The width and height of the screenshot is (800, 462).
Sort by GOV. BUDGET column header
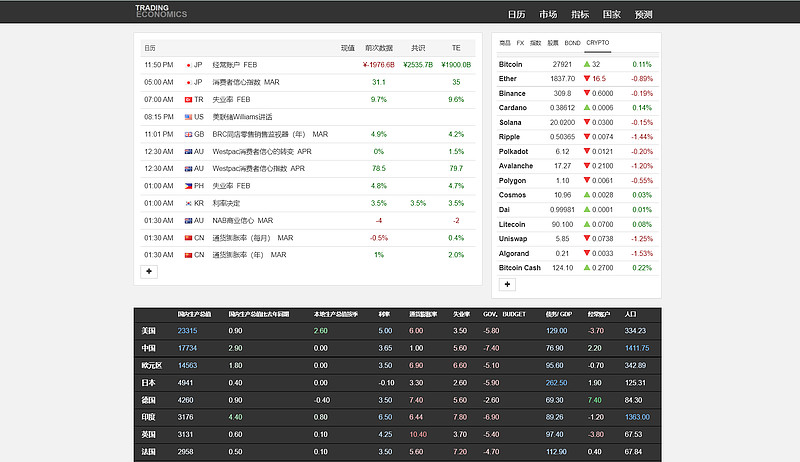click(x=504, y=314)
